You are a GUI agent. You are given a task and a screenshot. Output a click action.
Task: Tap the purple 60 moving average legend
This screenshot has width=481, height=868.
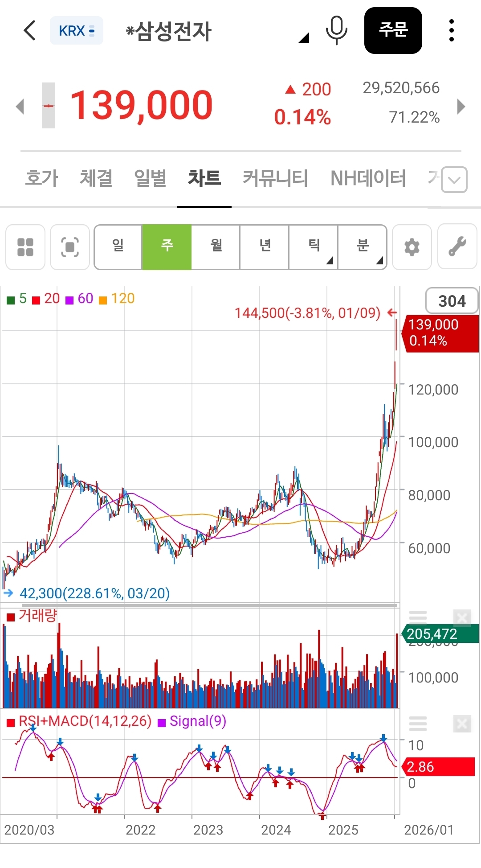(x=79, y=299)
